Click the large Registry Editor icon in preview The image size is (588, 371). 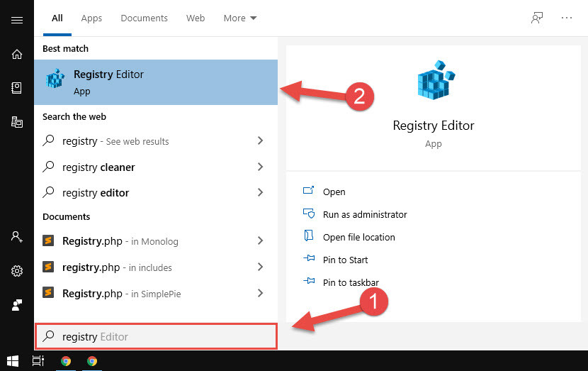click(436, 80)
